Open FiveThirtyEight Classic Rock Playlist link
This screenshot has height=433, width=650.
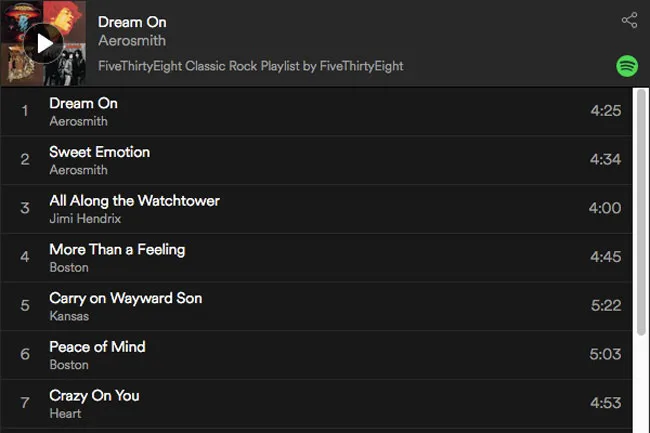click(251, 66)
